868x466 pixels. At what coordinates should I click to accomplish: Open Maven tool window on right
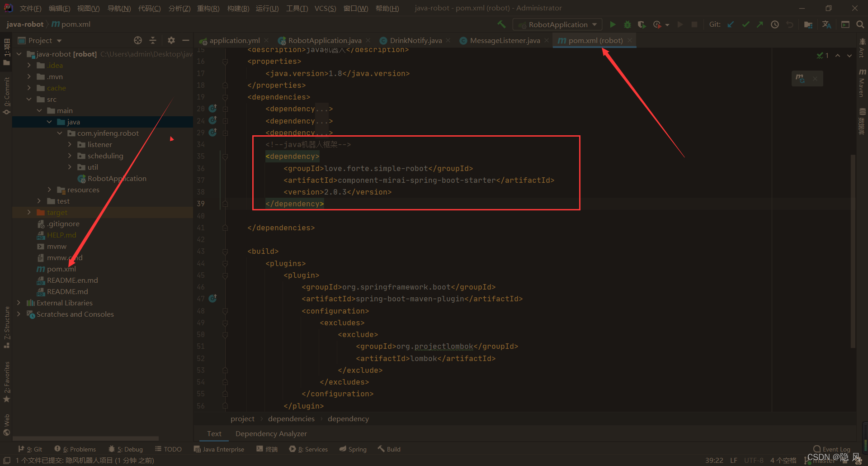tap(862, 83)
